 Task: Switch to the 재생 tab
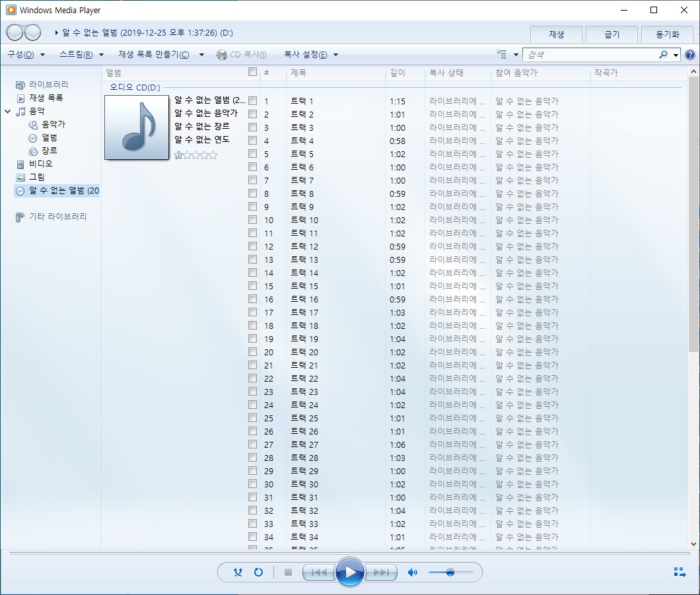pos(556,34)
